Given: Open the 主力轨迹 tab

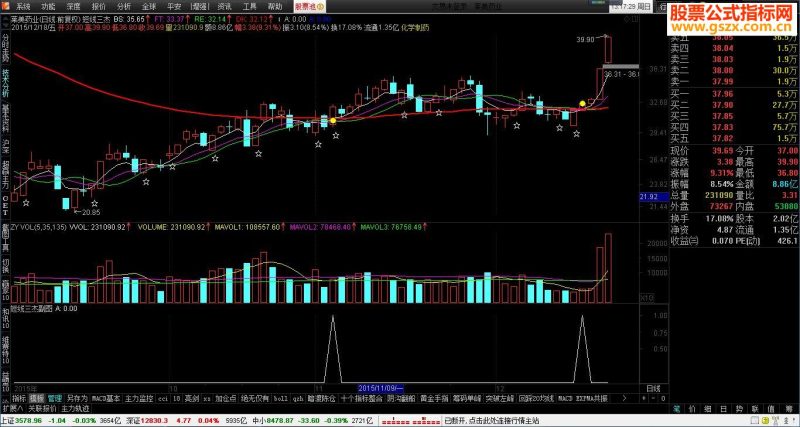Looking at the screenshot, I should [75, 408].
